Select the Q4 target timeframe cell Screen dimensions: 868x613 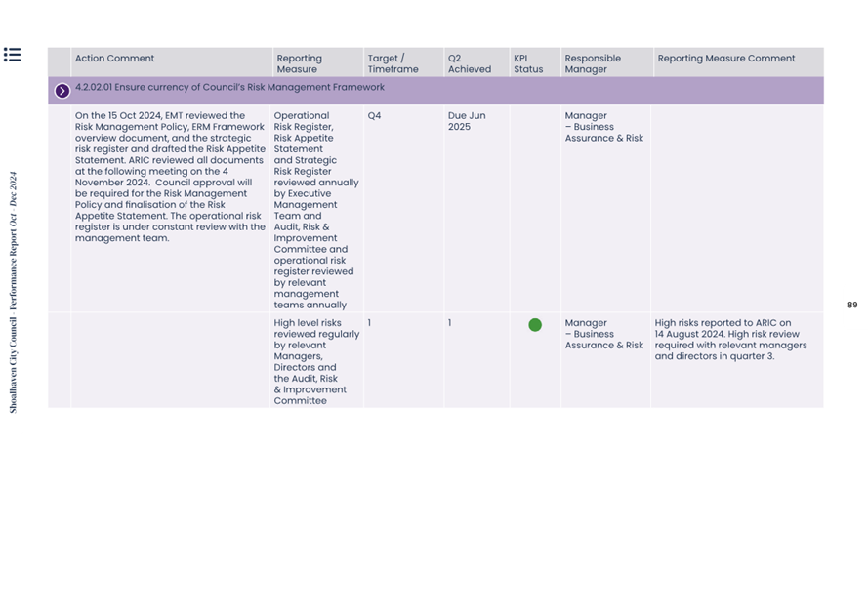click(374, 116)
